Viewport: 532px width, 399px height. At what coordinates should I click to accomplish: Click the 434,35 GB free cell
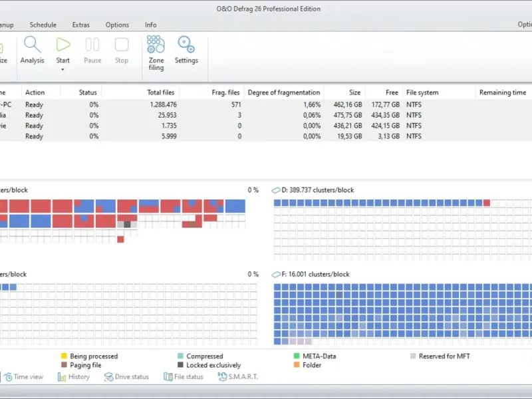[386, 115]
